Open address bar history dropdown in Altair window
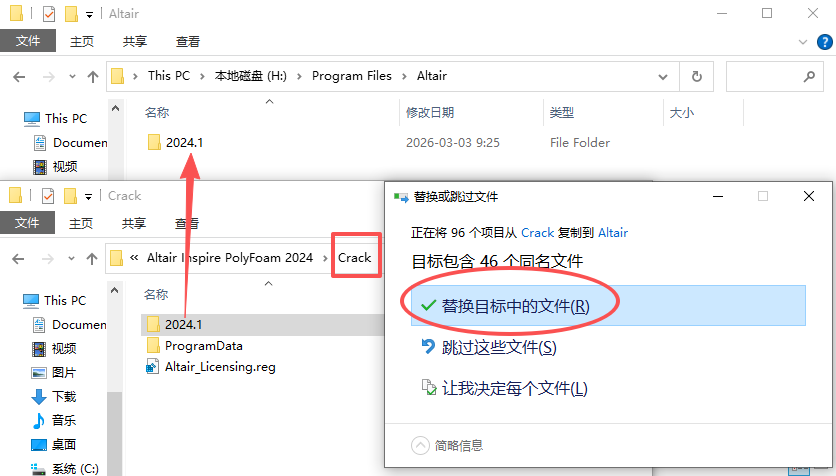The image size is (836, 476). coord(663,76)
